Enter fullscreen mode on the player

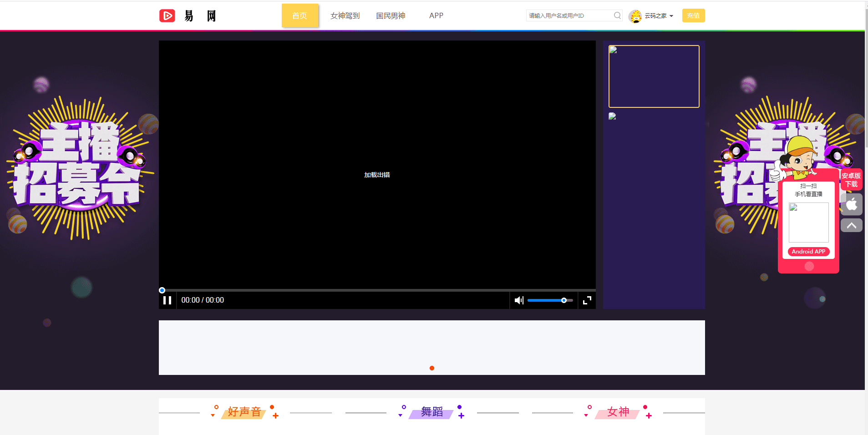pos(587,300)
